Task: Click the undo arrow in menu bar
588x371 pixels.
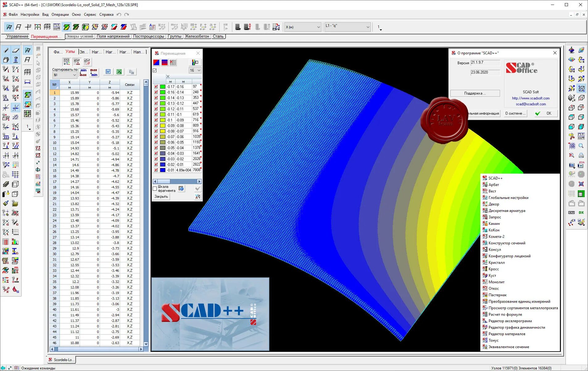Action: tap(119, 15)
